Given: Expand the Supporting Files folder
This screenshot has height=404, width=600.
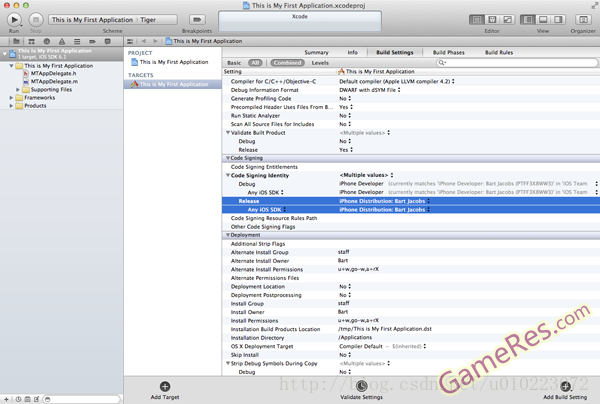Looking at the screenshot, I should click(18, 90).
